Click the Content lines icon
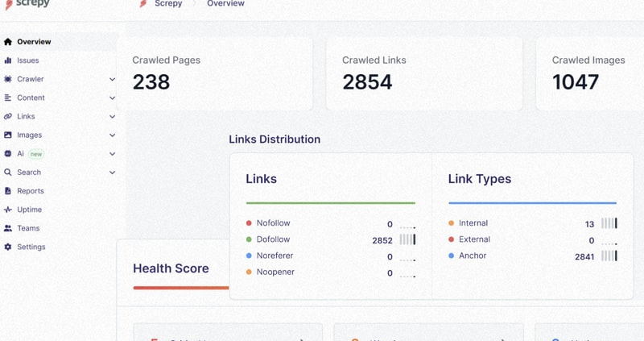The height and width of the screenshot is (341, 644). (8, 98)
